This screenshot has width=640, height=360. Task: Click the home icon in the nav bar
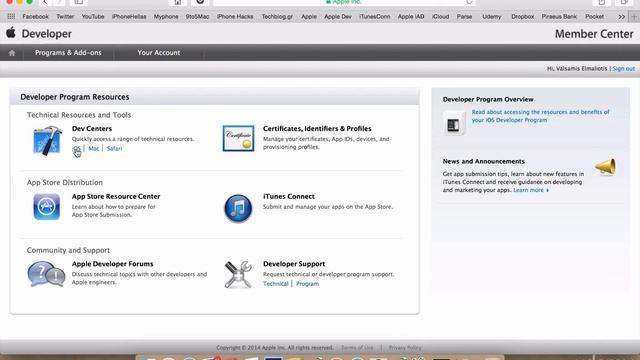point(12,53)
